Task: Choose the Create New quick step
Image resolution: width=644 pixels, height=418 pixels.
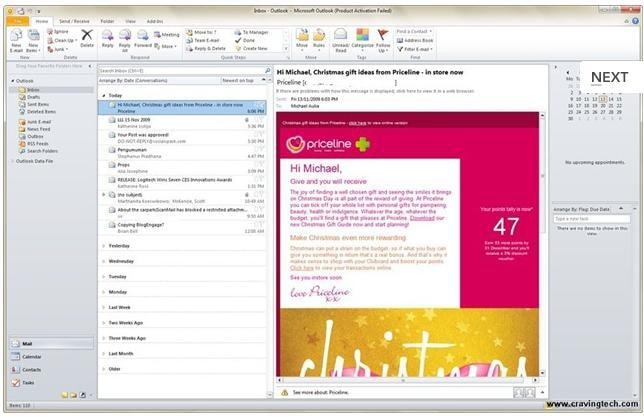Action: pos(251,48)
